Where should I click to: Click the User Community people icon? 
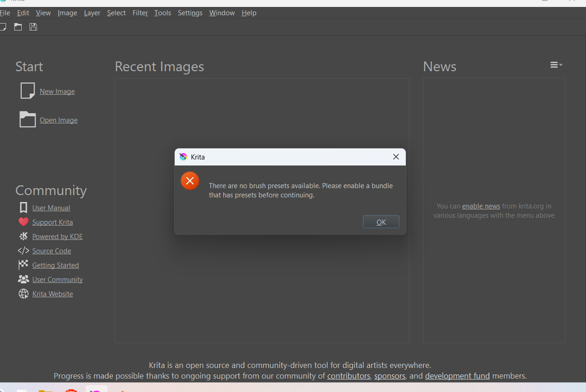pos(24,279)
